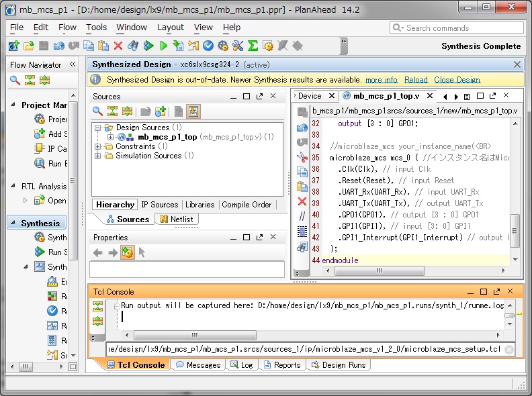Click the Properties back arrow
The height and width of the screenshot is (396, 532).
[x=97, y=252]
